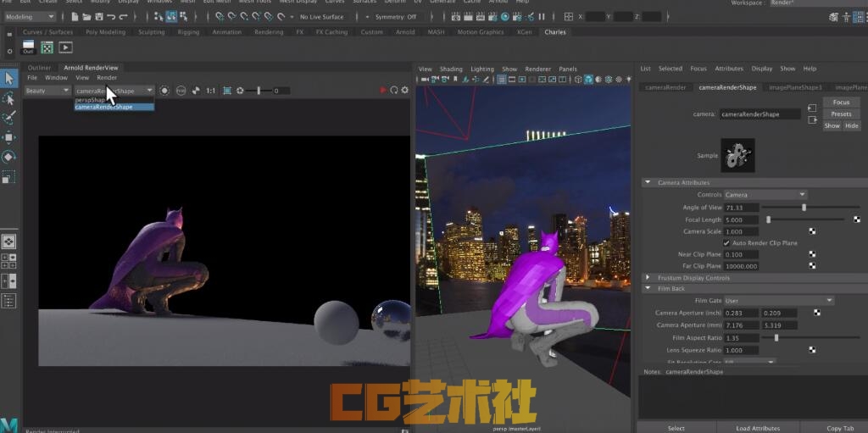Switch to the cameraRender tab
Image resolution: width=868 pixels, height=433 pixels.
pos(665,87)
